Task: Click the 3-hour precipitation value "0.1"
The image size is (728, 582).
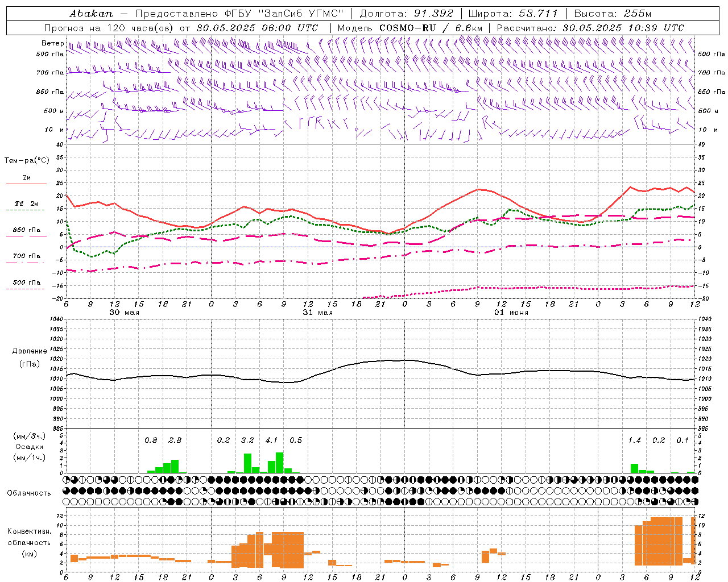Action: [682, 440]
